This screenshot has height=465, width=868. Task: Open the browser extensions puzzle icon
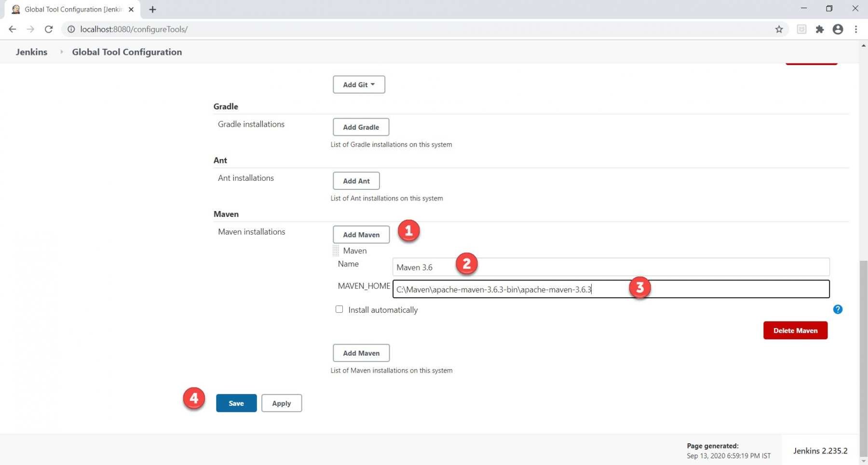[x=820, y=29]
